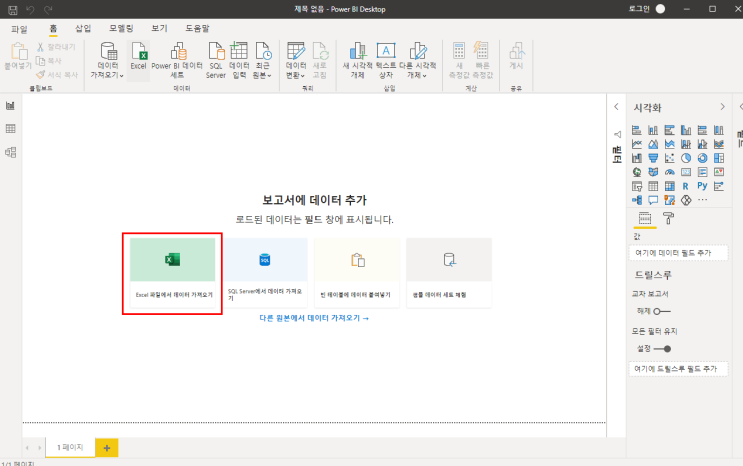Select the R script visual
Screen dimensions: 743x466
click(686, 186)
